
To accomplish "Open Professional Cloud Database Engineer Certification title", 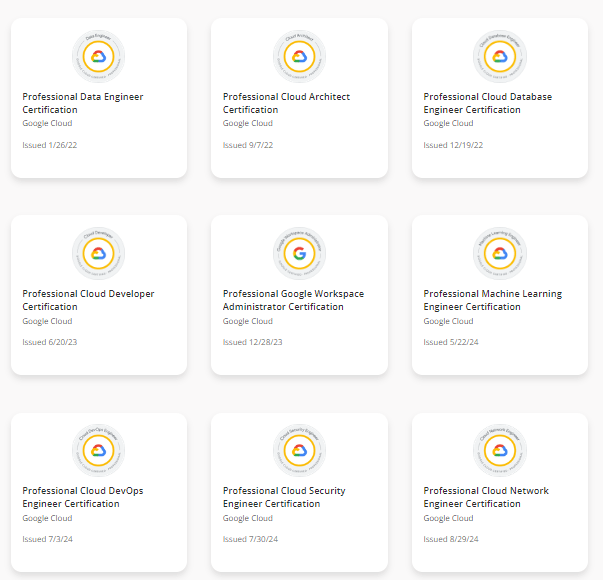I will [487, 103].
